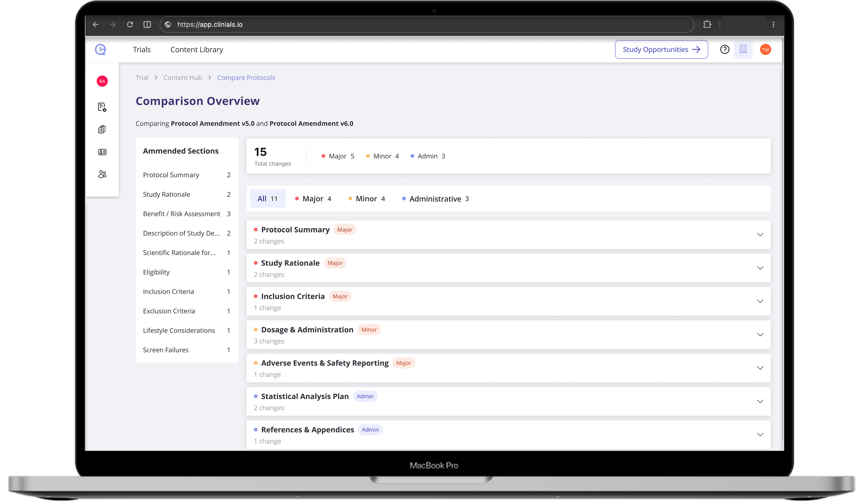The width and height of the screenshot is (863, 504).
Task: Click the Clinials logo
Action: (101, 50)
